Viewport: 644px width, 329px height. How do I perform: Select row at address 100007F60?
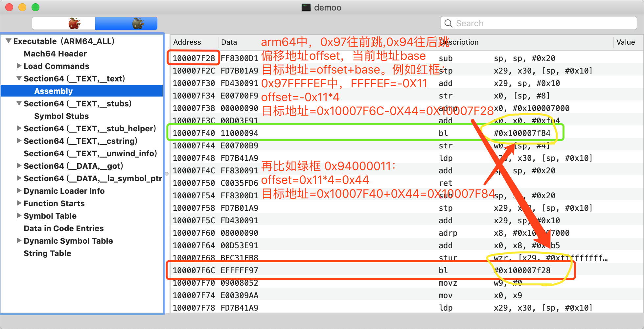pyautogui.click(x=407, y=233)
